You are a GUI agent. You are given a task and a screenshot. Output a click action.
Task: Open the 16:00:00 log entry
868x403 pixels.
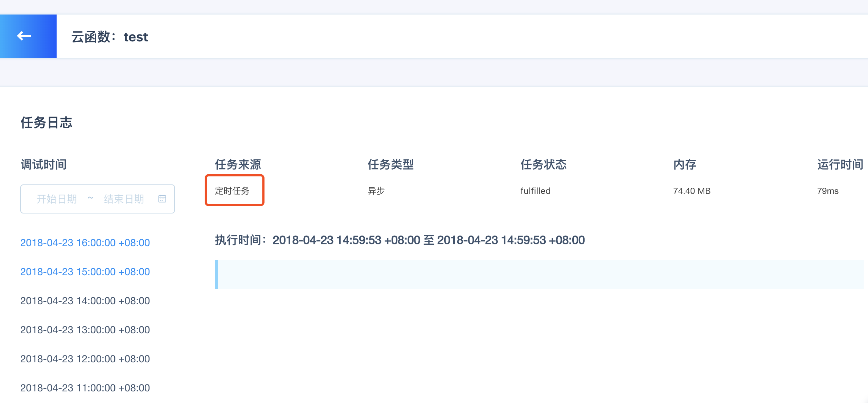coord(85,243)
